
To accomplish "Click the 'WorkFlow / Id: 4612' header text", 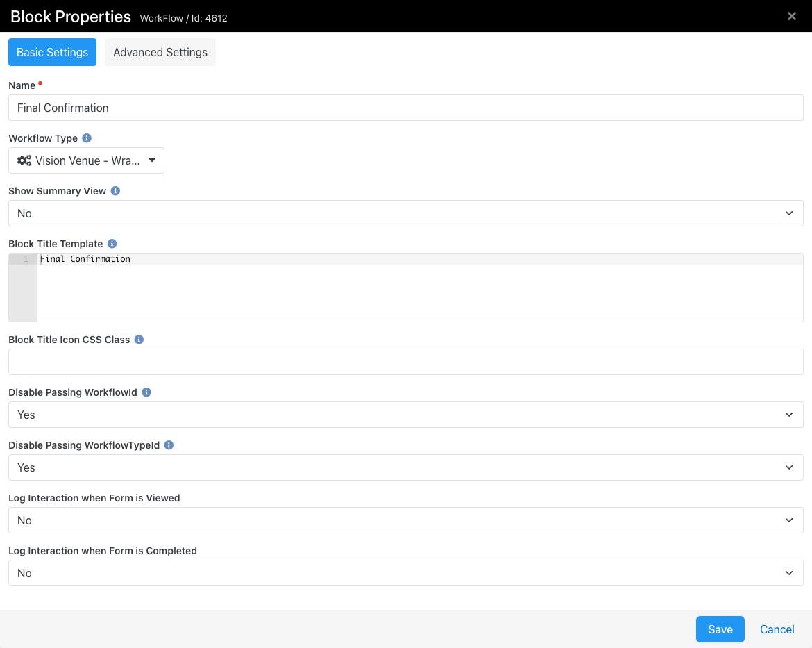I will click(x=183, y=18).
